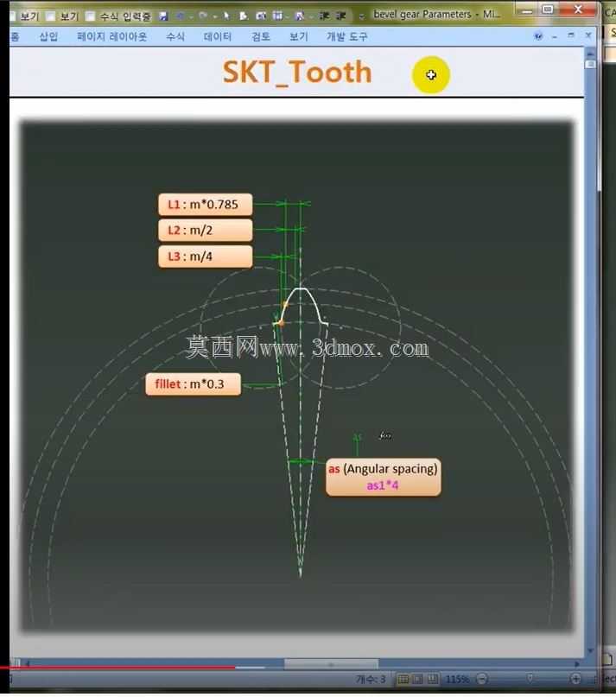Image resolution: width=616 pixels, height=697 pixels.
Task: Open the Undo history dropdown arrow
Action: (x=190, y=17)
